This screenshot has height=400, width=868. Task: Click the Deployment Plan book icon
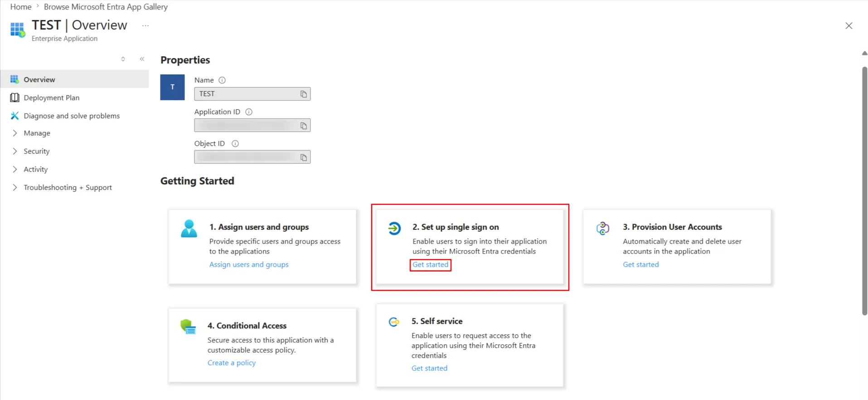(15, 97)
